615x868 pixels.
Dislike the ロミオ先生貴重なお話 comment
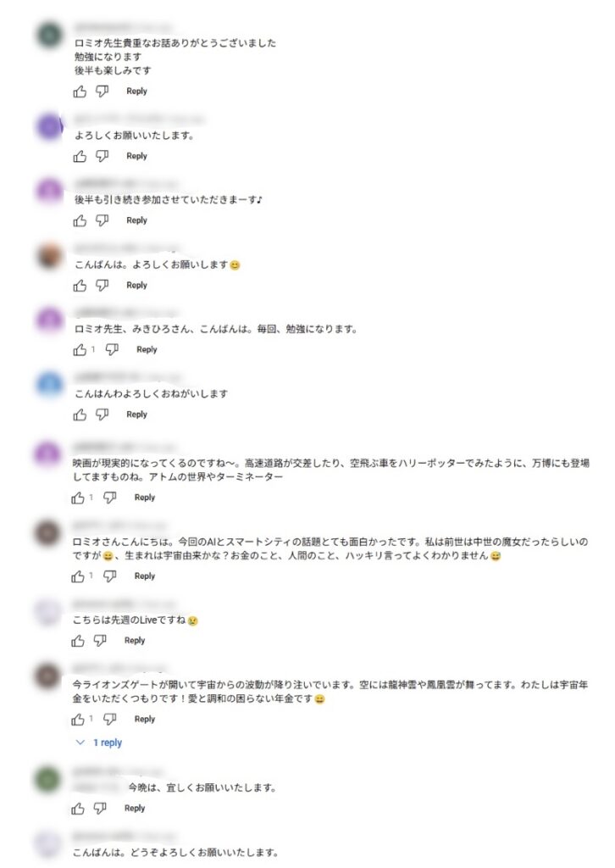(x=102, y=92)
